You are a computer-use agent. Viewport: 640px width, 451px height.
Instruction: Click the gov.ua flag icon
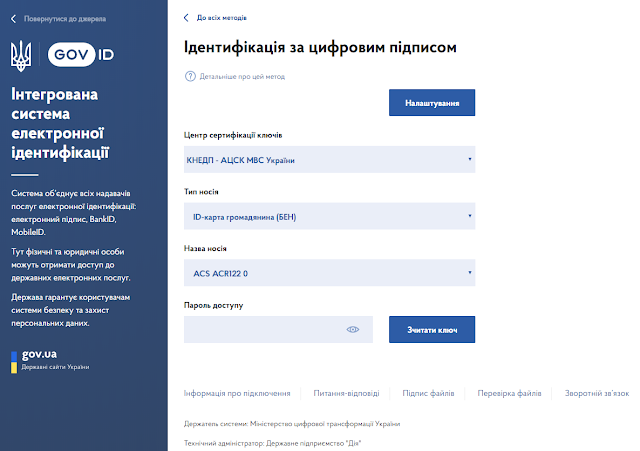pos(13,361)
